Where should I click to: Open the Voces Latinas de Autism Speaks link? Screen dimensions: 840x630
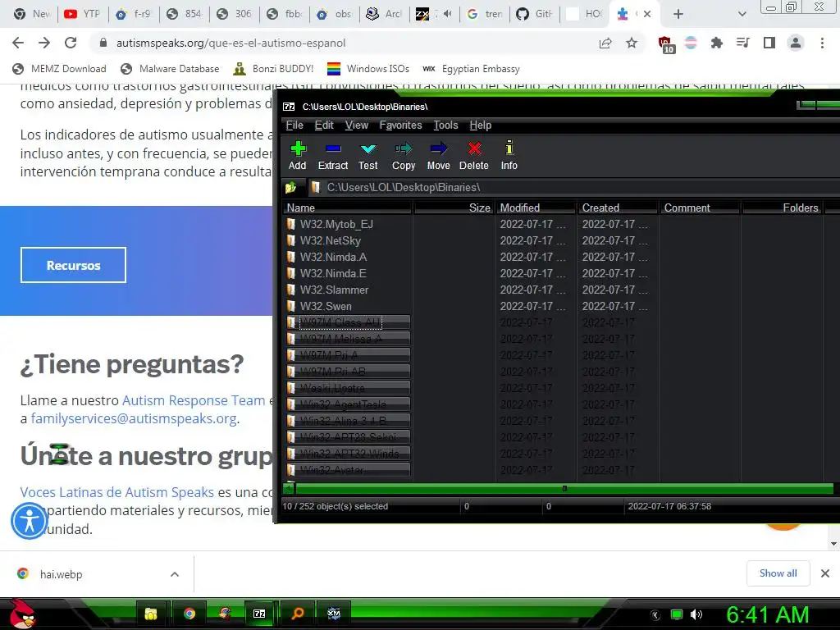click(x=116, y=492)
